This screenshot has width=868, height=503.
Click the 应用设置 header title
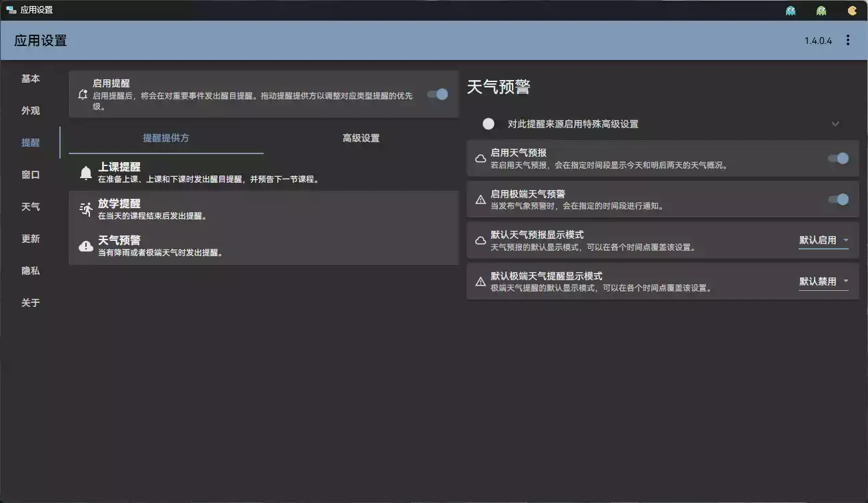41,41
